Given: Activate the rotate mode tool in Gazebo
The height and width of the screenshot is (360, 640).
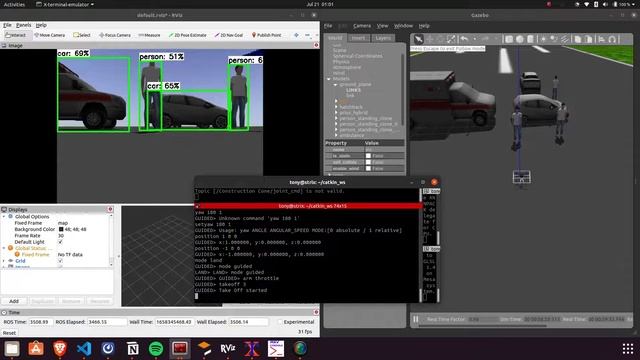Looking at the screenshot, I should [440, 39].
